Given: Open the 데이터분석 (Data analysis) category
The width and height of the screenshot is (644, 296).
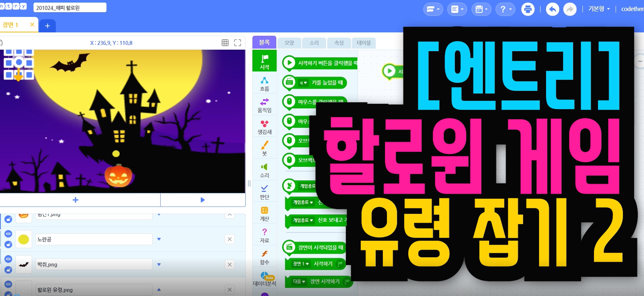Looking at the screenshot, I should click(x=265, y=279).
